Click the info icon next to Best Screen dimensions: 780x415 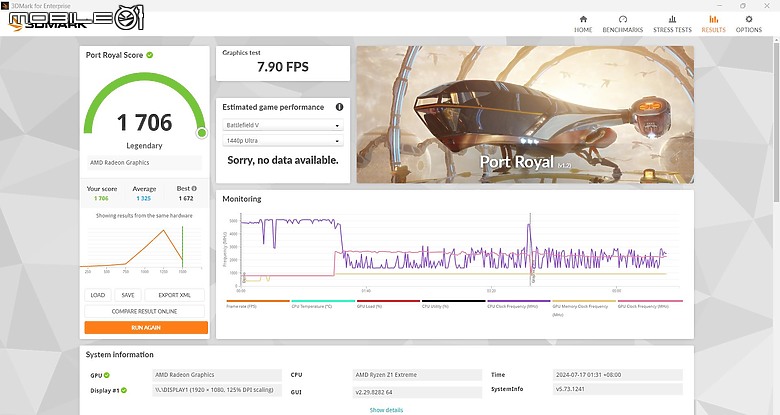point(194,189)
